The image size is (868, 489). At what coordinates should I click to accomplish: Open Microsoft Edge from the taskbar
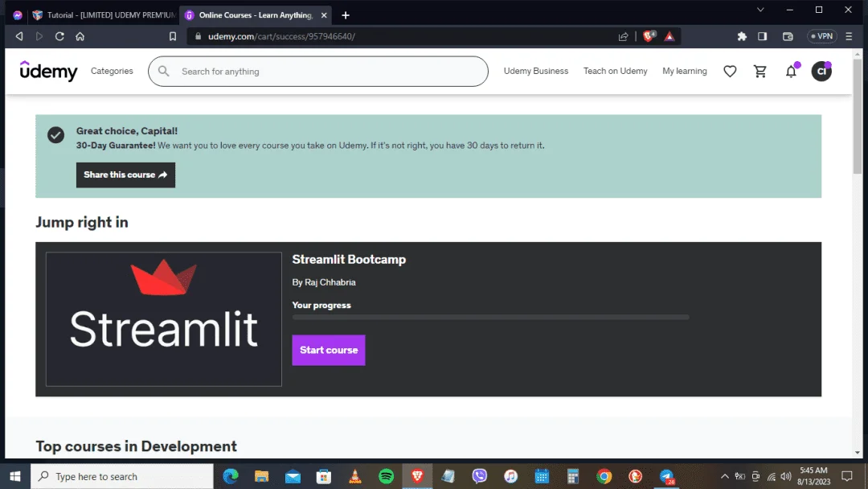coord(231,476)
